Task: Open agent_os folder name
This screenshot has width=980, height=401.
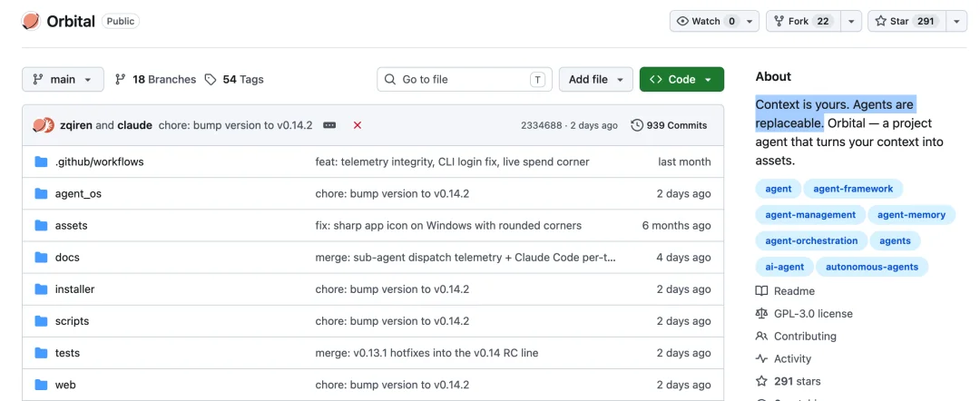Action: (78, 193)
